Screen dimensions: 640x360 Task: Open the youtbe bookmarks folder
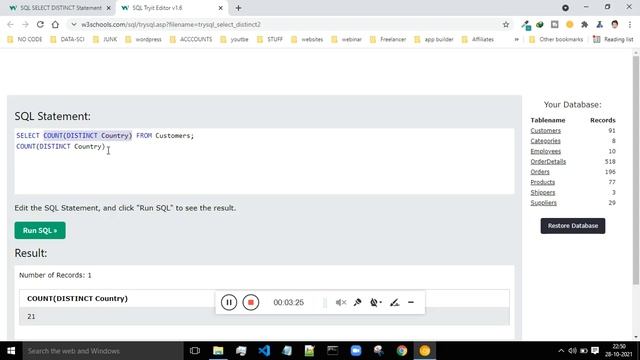tap(234, 40)
